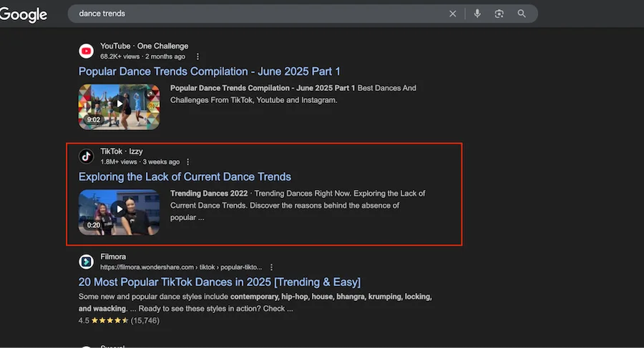644x348 pixels.
Task: Play the 0:20 TikTok video thumbnail
Action: point(119,212)
